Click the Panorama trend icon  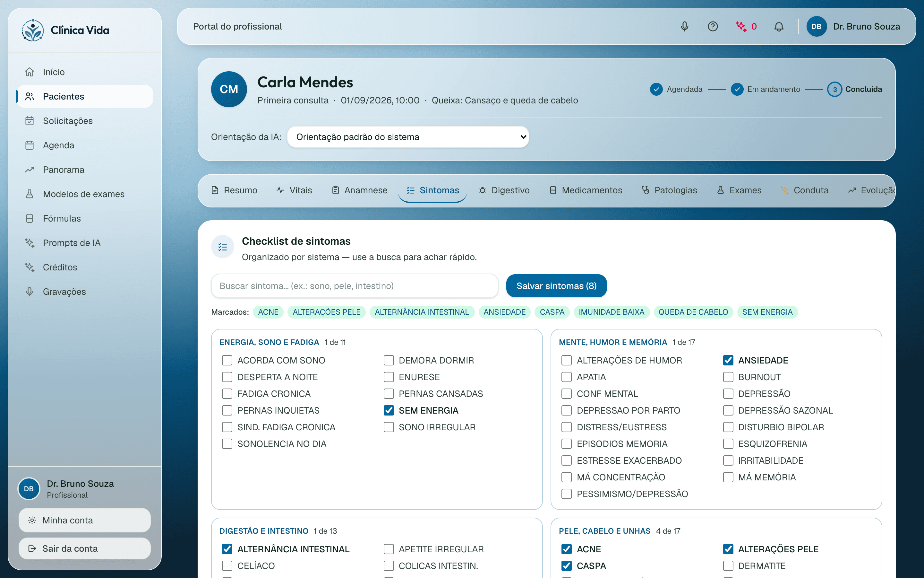30,169
